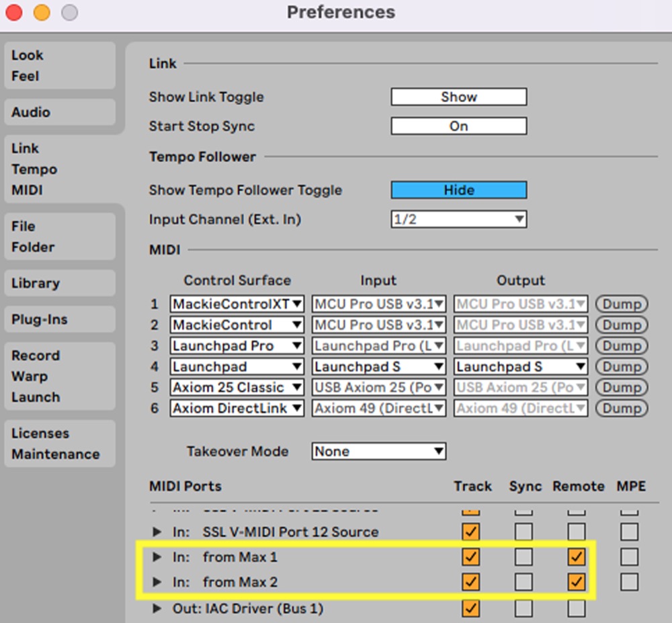Viewport: 672px width, 623px height.
Task: Open the Licenses Maintenance tab
Action: click(x=60, y=444)
